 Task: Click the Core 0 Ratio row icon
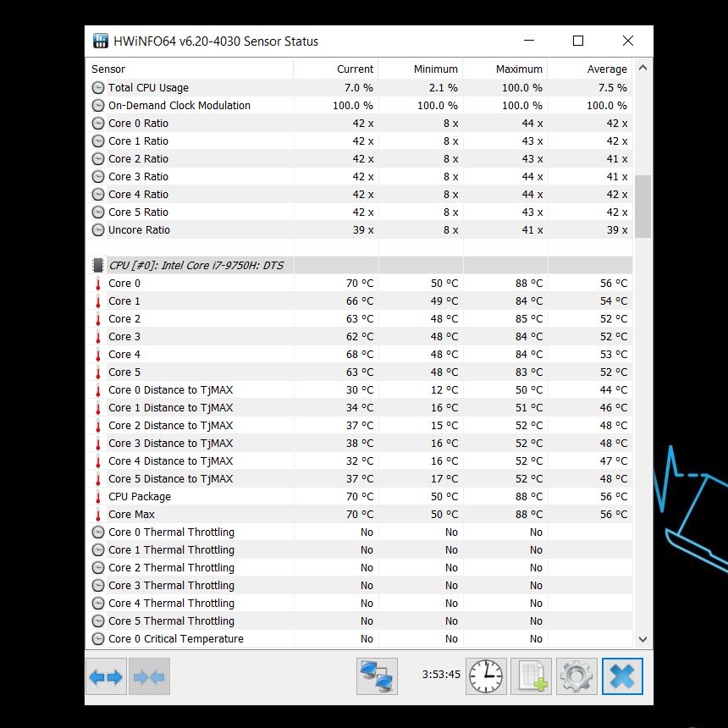pos(98,124)
